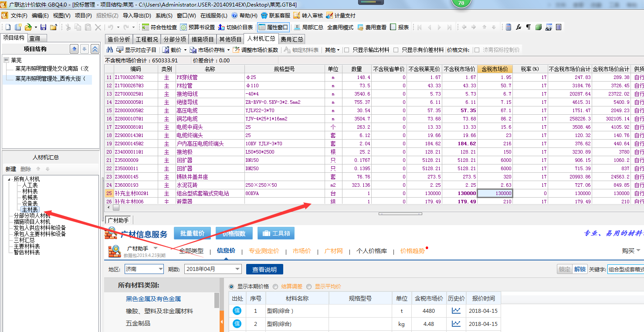Image resolution: width=644 pixels, height=332 pixels.
Task: Click 查看说明 view description button
Action: 264,269
